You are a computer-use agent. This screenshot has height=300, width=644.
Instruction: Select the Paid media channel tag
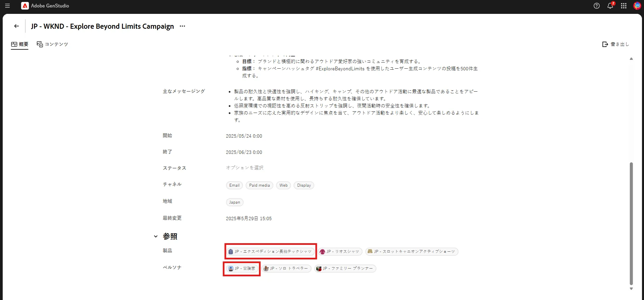(259, 185)
